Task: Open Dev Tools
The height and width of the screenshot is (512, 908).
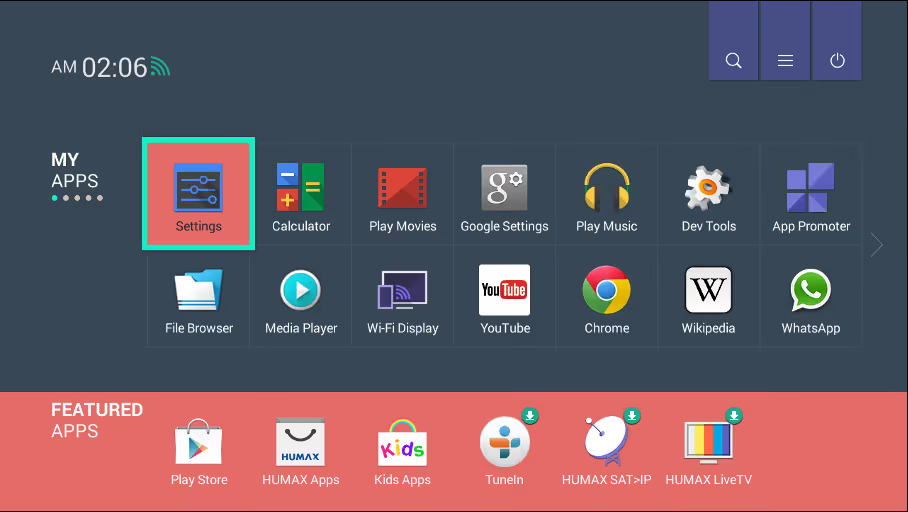Action: click(x=708, y=195)
